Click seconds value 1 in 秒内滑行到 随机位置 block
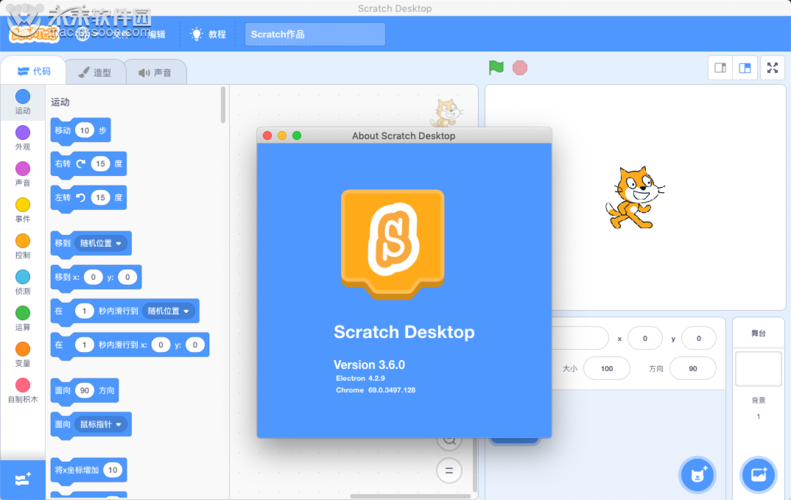The image size is (791, 500). (x=84, y=311)
